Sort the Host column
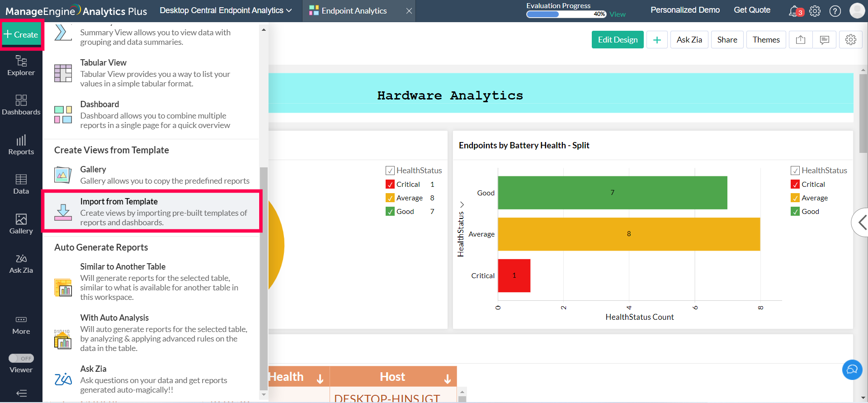 point(448,379)
